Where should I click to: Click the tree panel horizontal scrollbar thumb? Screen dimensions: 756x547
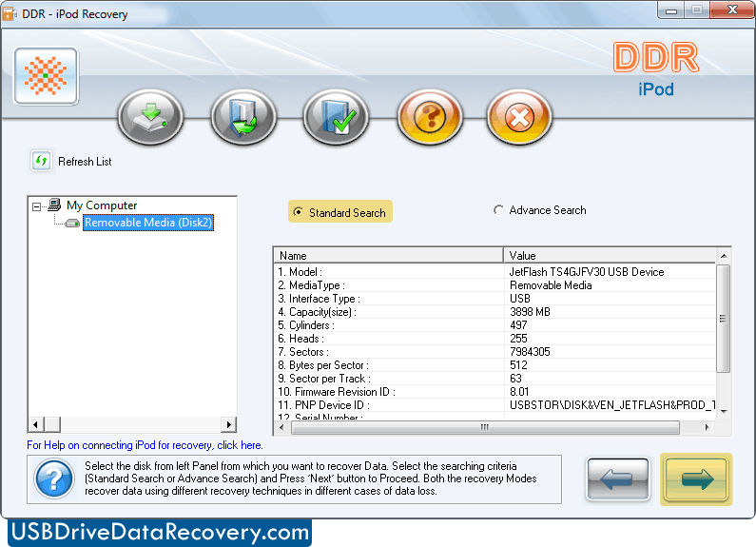point(52,424)
